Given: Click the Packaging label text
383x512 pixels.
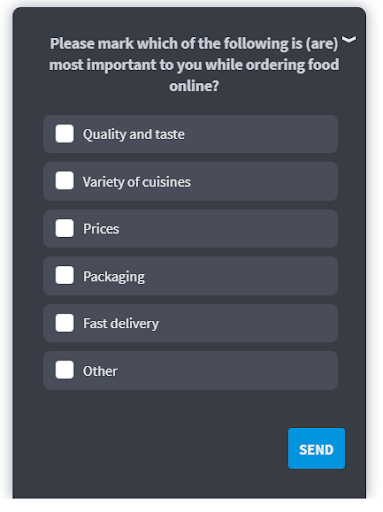Looking at the screenshot, I should tap(114, 277).
